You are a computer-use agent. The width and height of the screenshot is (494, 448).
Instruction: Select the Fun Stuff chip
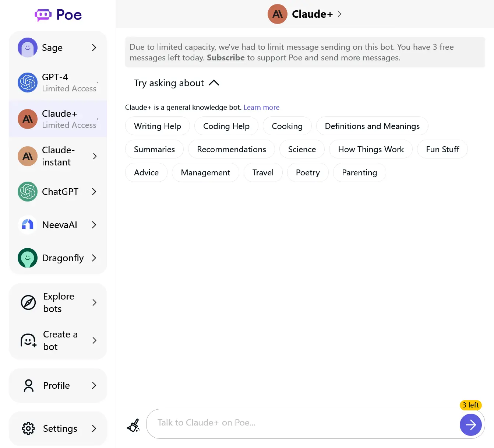[442, 149]
